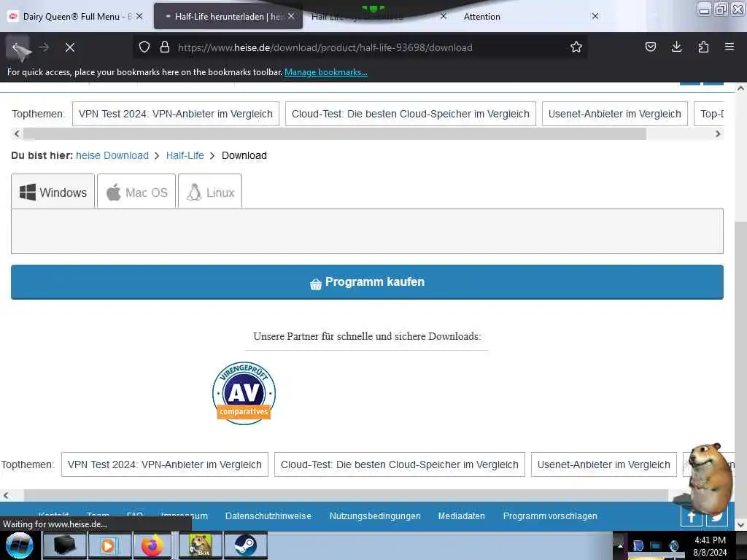Click the Programm kaufen button
The image size is (747, 560).
pos(367,282)
